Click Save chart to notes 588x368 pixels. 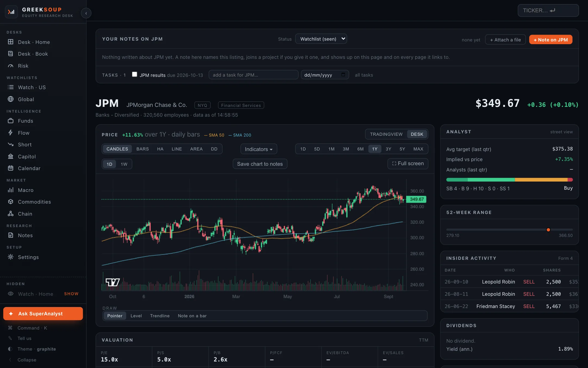[x=260, y=164]
